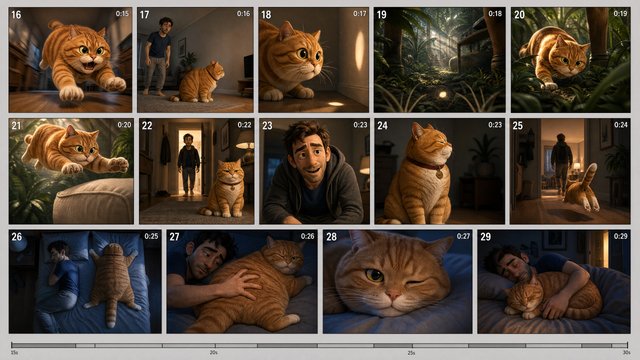
Task: Select frame 20 cat stalking in jungle
Action: point(571,60)
